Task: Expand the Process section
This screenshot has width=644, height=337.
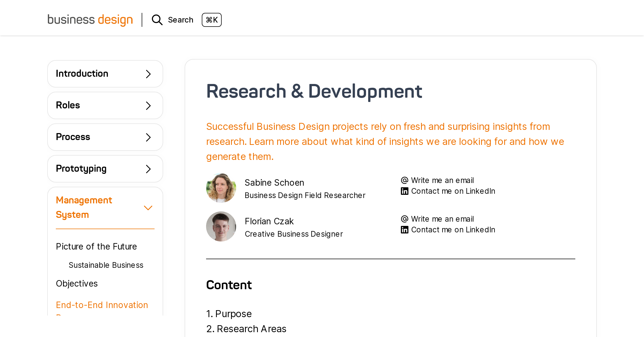Action: point(148,137)
